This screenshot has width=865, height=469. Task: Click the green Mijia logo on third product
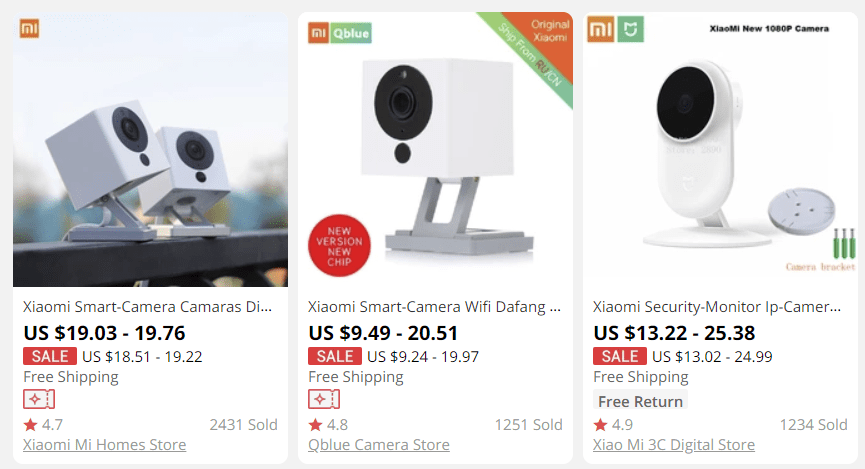[x=631, y=29]
